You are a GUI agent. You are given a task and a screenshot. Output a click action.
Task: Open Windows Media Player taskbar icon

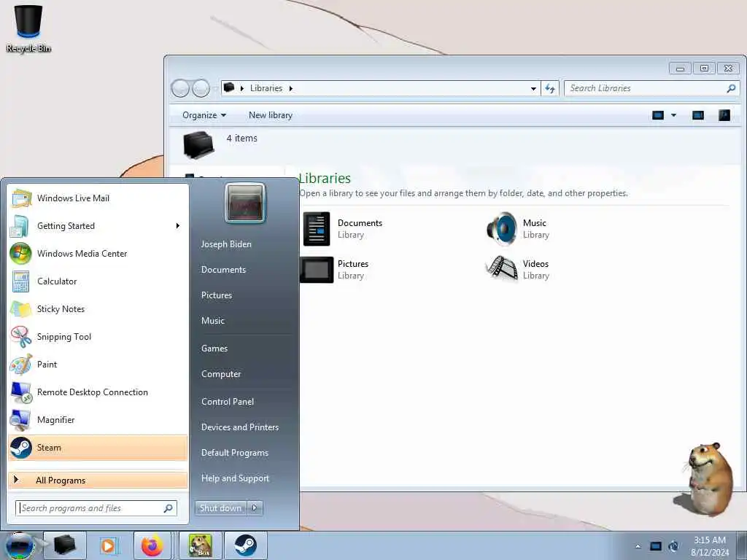click(x=108, y=545)
